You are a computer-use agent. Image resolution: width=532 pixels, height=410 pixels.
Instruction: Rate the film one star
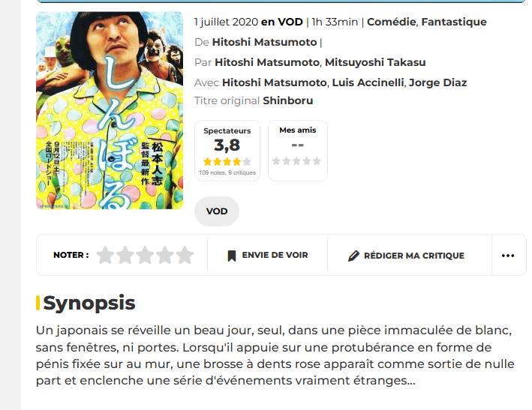point(105,256)
